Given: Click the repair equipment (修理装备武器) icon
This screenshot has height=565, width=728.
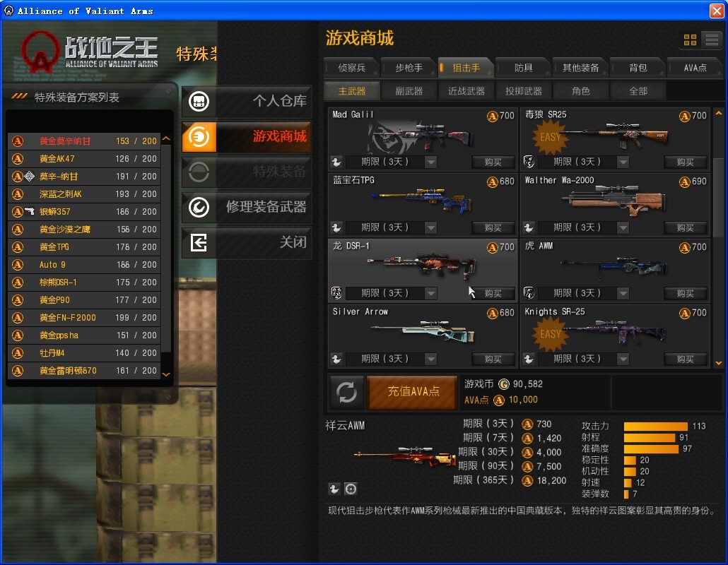Looking at the screenshot, I should coord(199,208).
